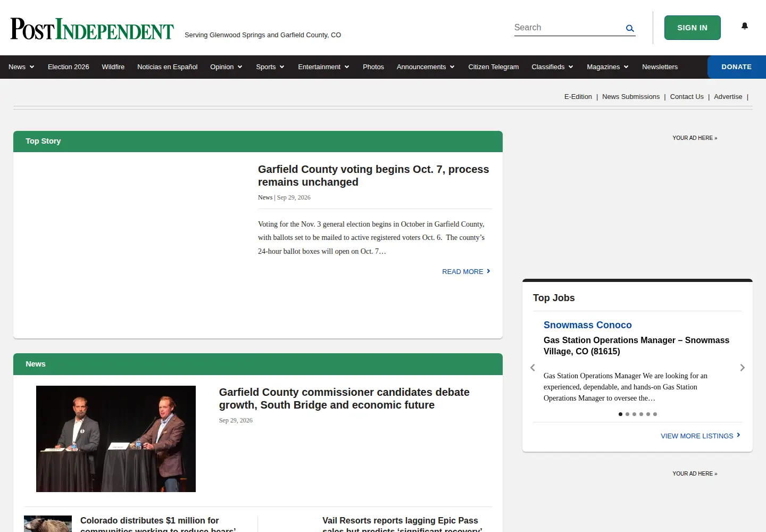Open the commissioner candidates debate photo

[116, 439]
